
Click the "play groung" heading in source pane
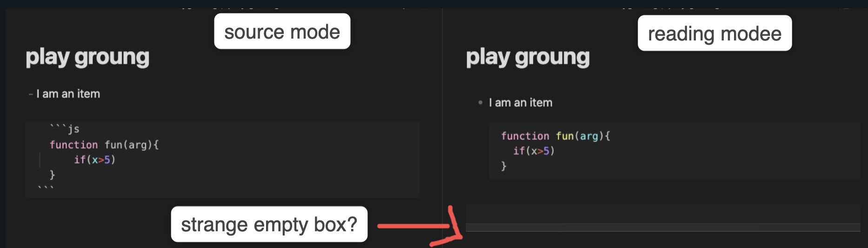coord(87,57)
